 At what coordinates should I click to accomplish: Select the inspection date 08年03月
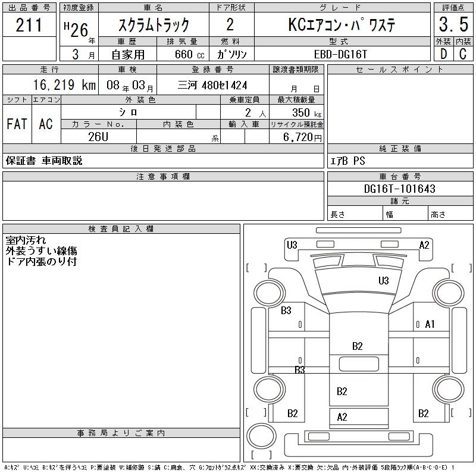130,86
